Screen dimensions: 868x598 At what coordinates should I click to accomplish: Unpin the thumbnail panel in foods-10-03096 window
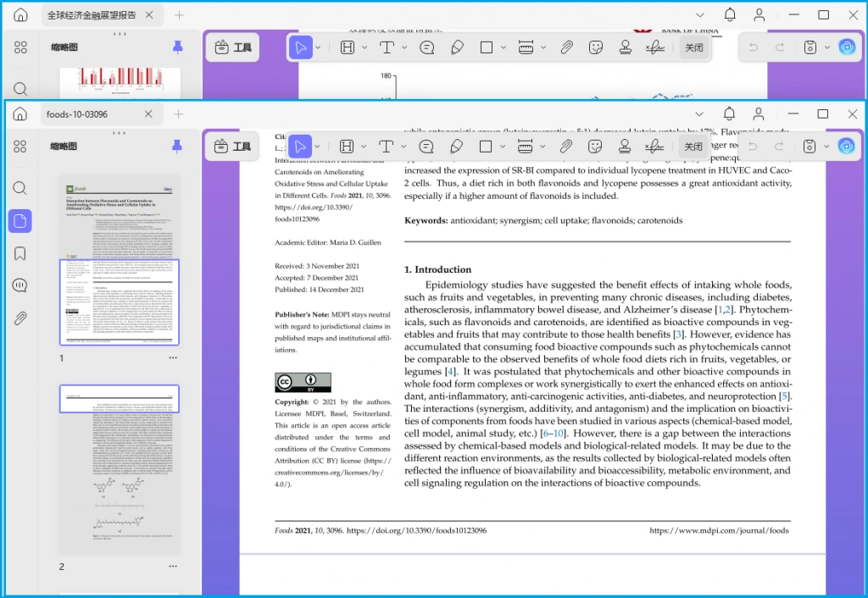(x=177, y=146)
